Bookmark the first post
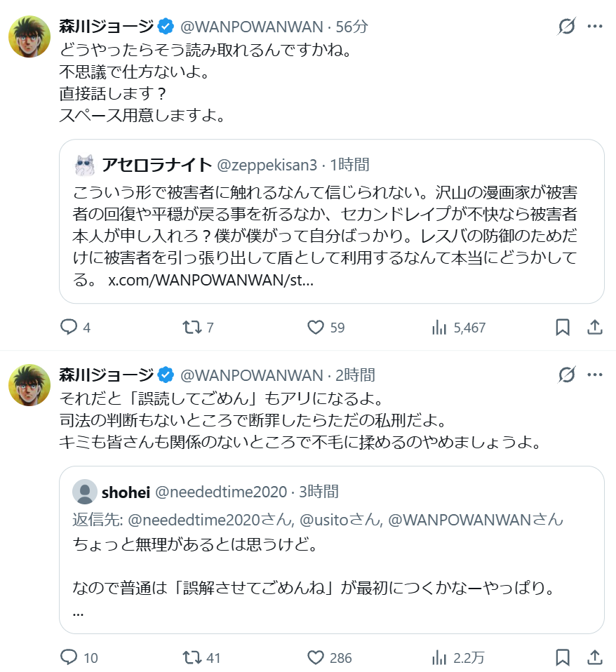This screenshot has width=616, height=672. 562,327
